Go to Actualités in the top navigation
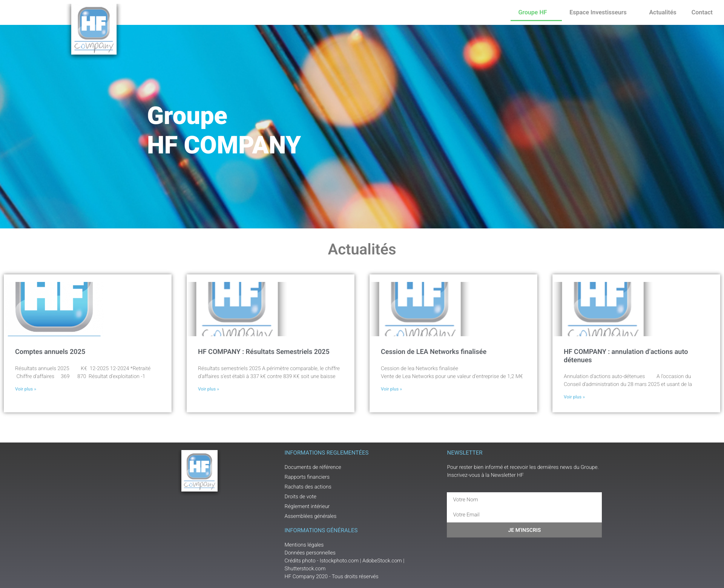724x588 pixels. click(x=663, y=12)
